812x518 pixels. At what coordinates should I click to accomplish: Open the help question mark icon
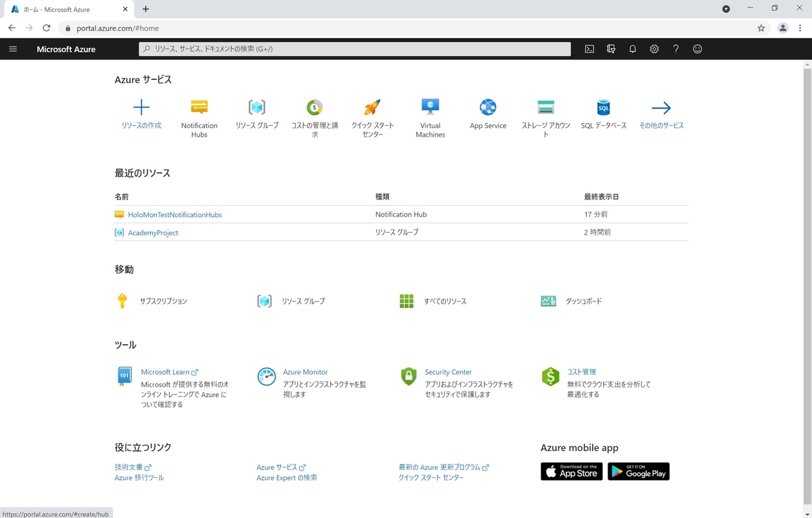pos(676,49)
